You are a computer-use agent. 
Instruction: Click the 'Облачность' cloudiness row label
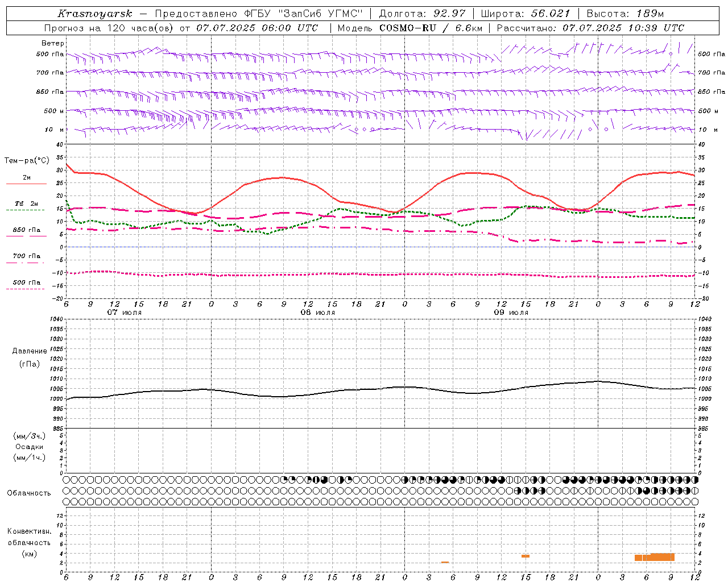click(x=29, y=493)
